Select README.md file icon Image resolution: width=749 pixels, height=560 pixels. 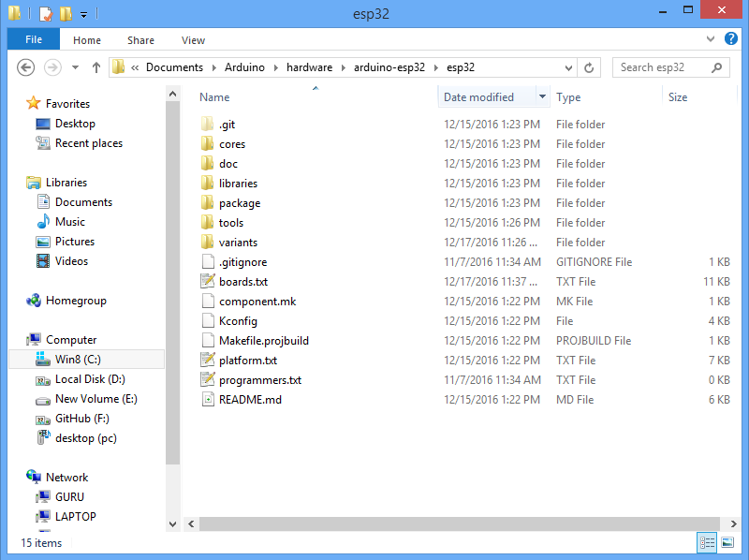[x=208, y=399]
